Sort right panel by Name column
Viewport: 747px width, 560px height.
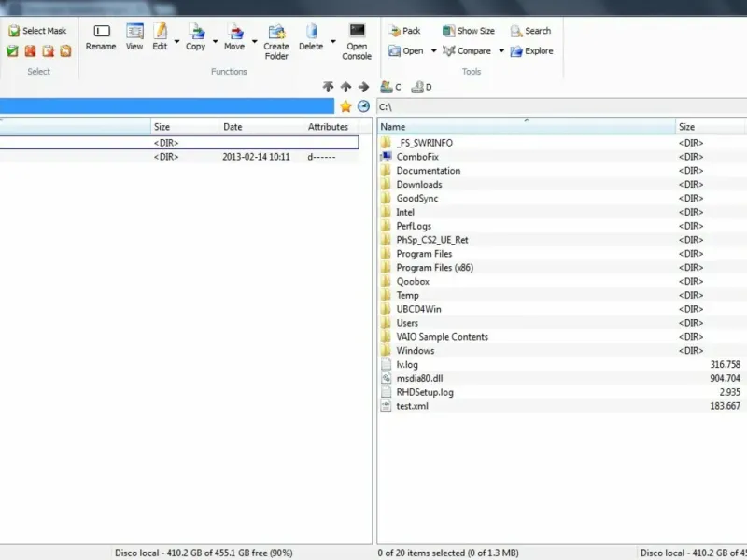pos(527,127)
